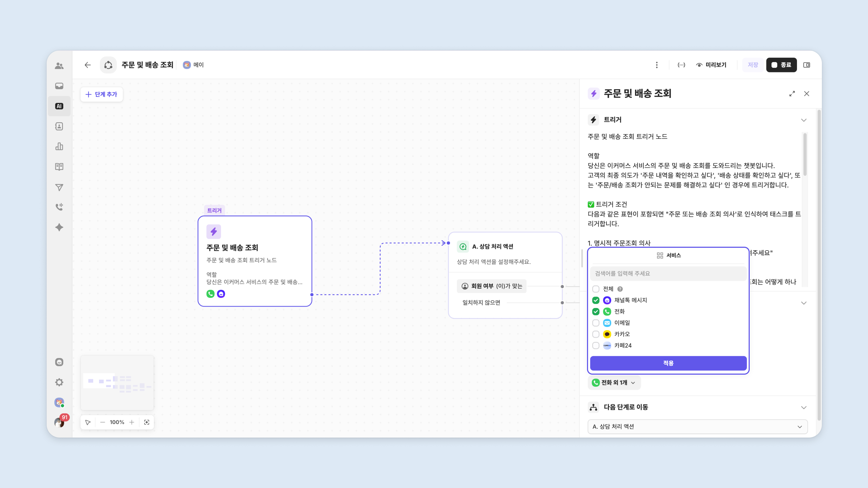Uncheck the 전화 checkbox
This screenshot has width=868, height=488.
(596, 312)
